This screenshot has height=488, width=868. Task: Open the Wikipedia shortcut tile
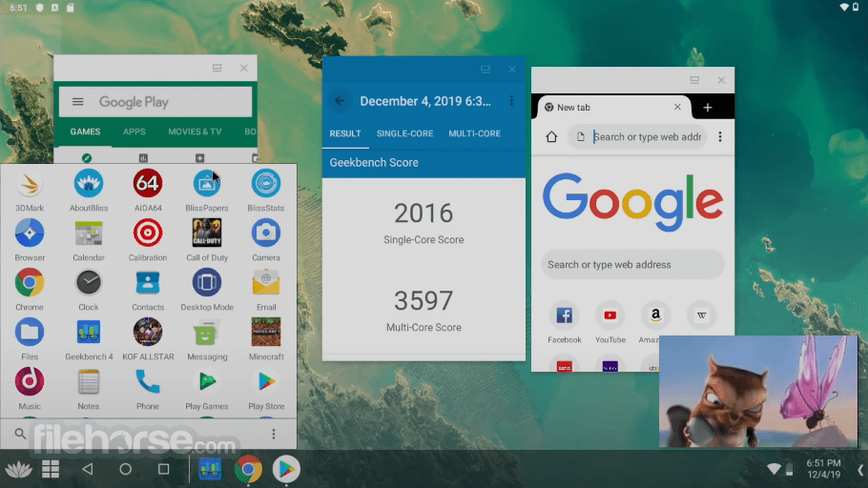701,315
